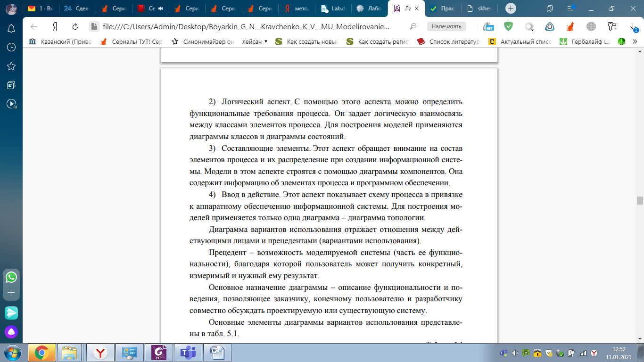Open Актуальный списо bookmark

520,41
